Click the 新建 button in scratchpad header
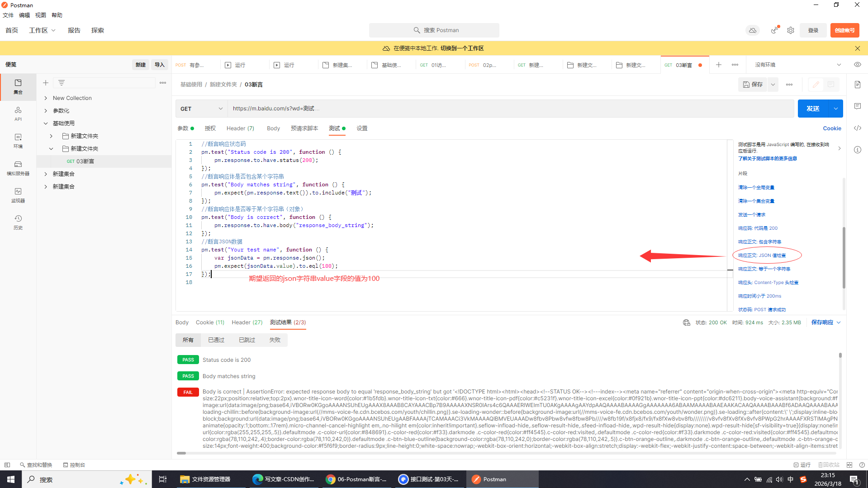 pos(141,65)
